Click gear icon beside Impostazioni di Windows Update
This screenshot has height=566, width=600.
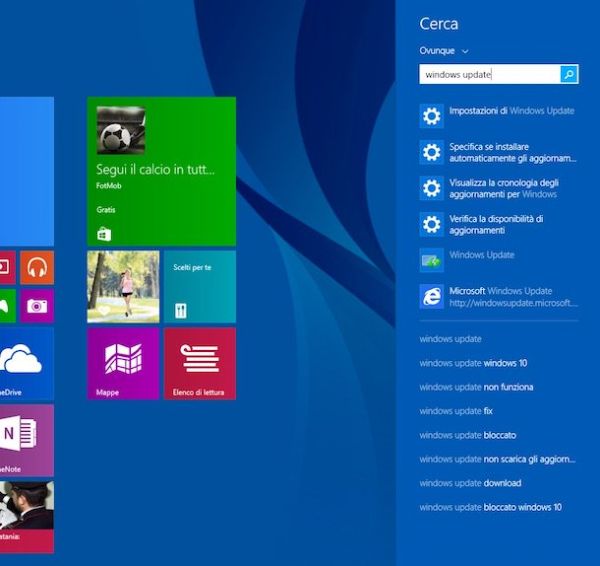pos(432,116)
